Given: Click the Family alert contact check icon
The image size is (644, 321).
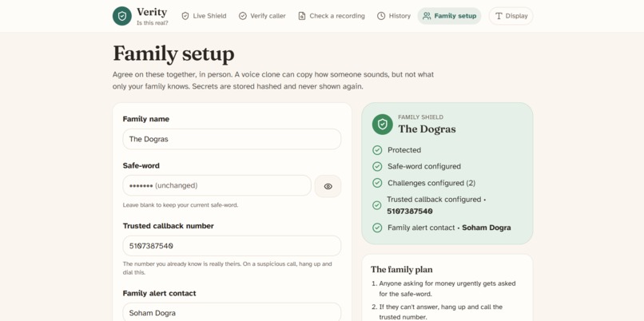Looking at the screenshot, I should pyautogui.click(x=377, y=228).
